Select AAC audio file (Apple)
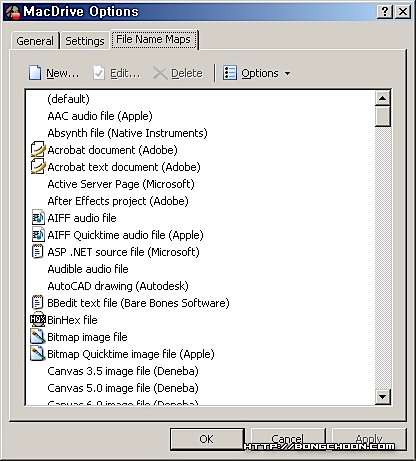This screenshot has width=416, height=461. pyautogui.click(x=100, y=116)
